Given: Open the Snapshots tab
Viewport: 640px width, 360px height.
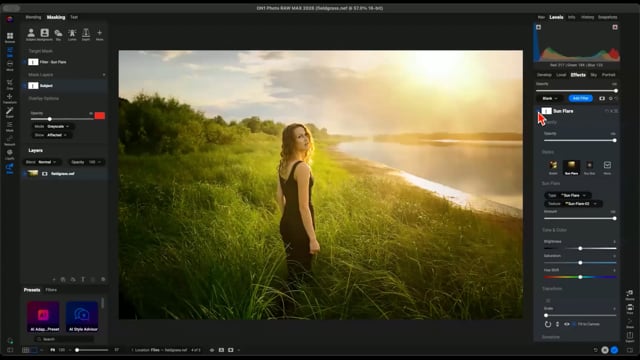Looking at the screenshot, I should click(x=608, y=17).
